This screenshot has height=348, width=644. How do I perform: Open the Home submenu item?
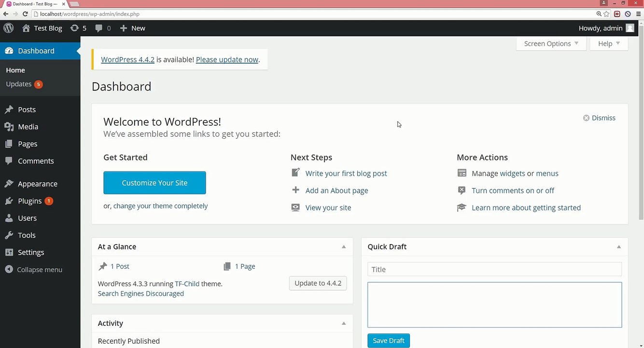pyautogui.click(x=15, y=70)
